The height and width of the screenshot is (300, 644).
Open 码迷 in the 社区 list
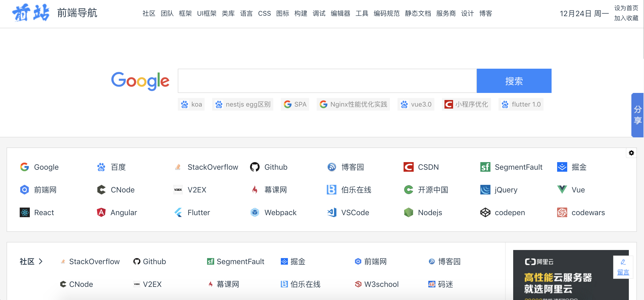(441, 284)
